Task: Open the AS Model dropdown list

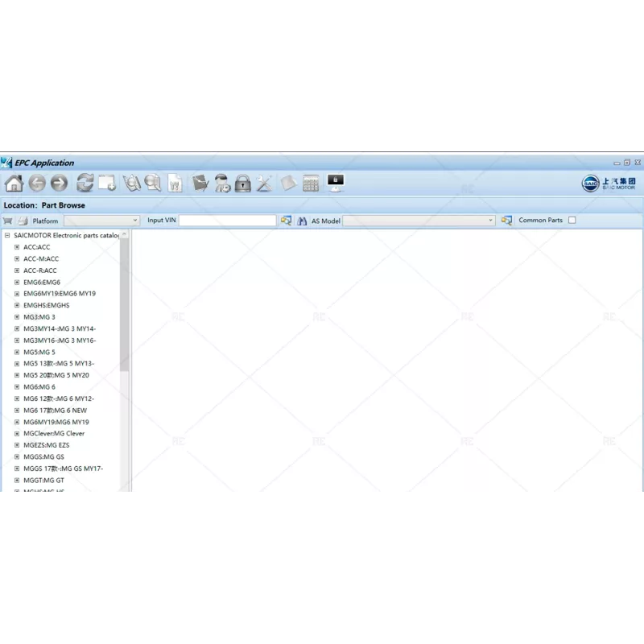Action: pos(491,220)
